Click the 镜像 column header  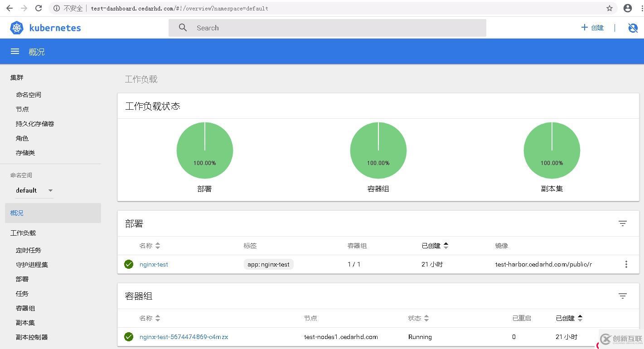[502, 246]
